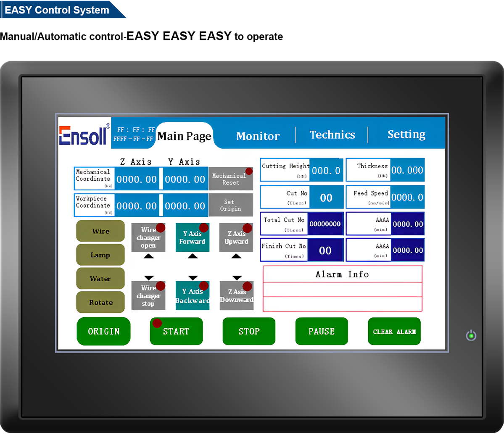Viewport: 504px width, 435px height.
Task: Toggle the Lamp switch
Action: coord(100,255)
